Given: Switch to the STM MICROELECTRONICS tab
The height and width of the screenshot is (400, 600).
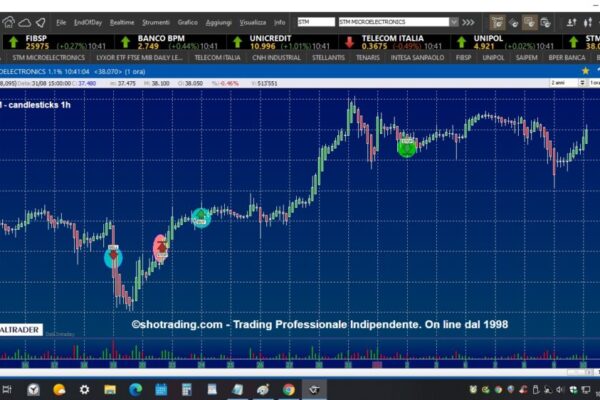Looking at the screenshot, I should pyautogui.click(x=48, y=57).
